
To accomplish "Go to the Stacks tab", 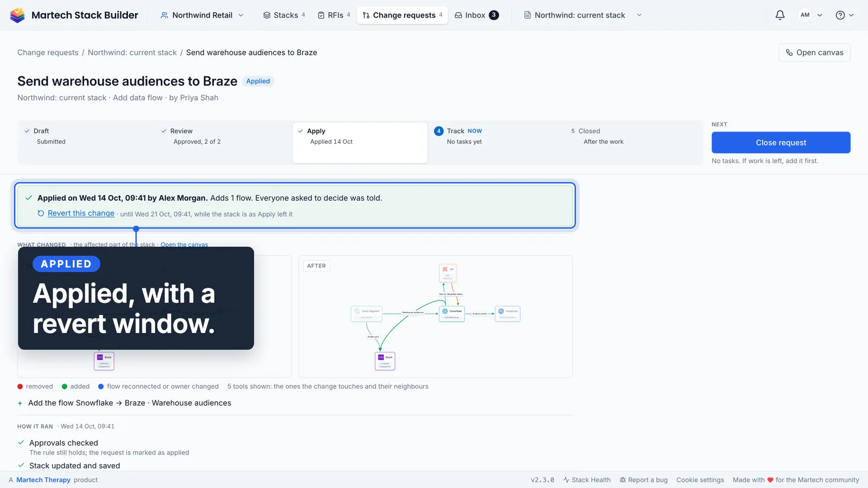I will (284, 15).
